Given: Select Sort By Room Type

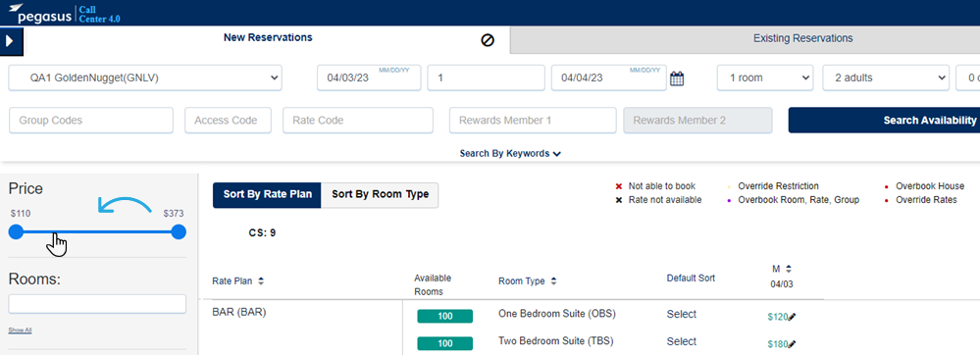Looking at the screenshot, I should click(380, 195).
